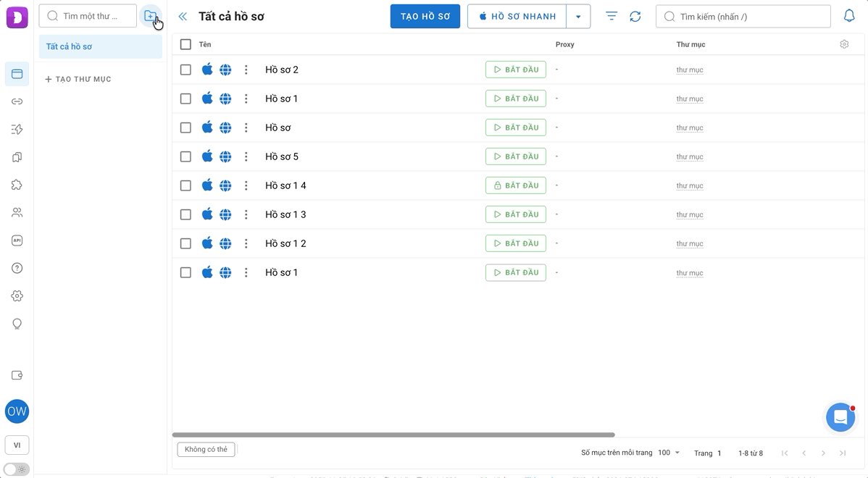This screenshot has height=478, width=868.
Task: Open three-dot menu for Hồ sơ 2
Action: coord(246,70)
